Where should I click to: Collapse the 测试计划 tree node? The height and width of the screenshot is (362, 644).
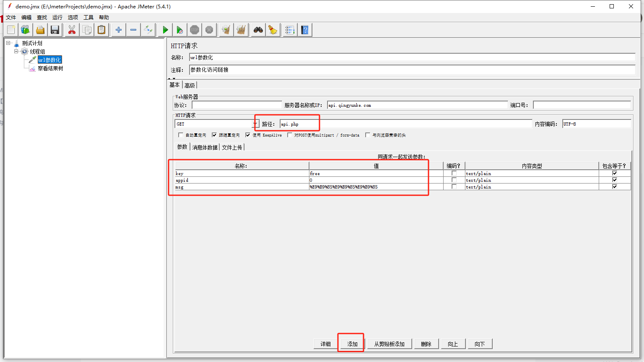point(8,43)
